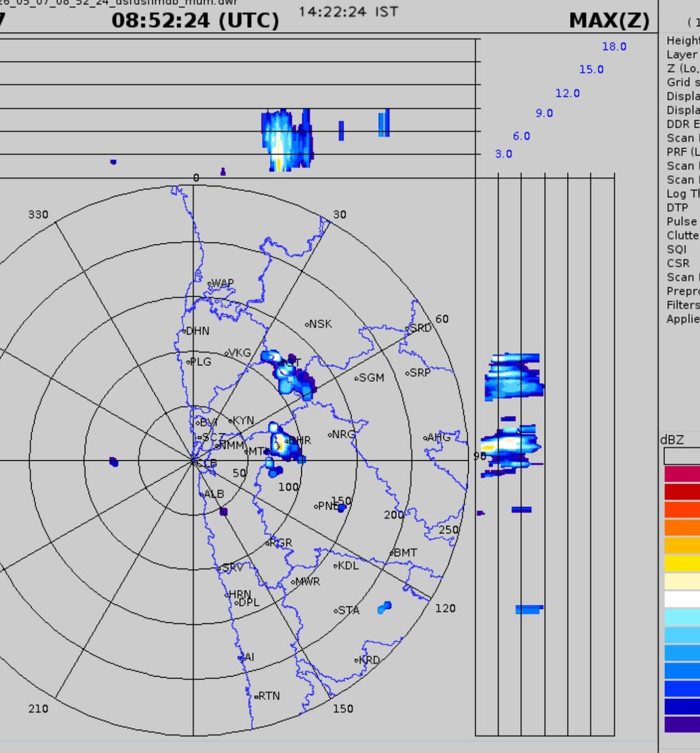Viewport: 700px width, 753px height.
Task: Select the Layer row in side panel
Action: point(683,55)
